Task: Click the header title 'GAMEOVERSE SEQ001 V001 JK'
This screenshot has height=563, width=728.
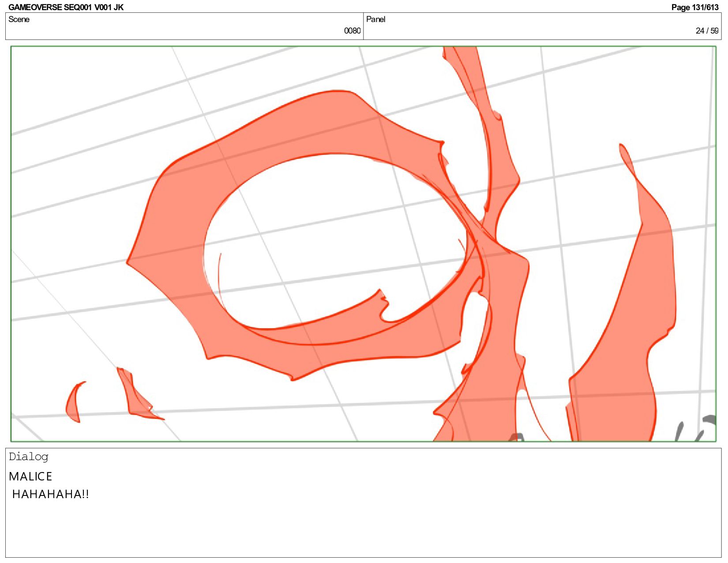Action: click(66, 7)
